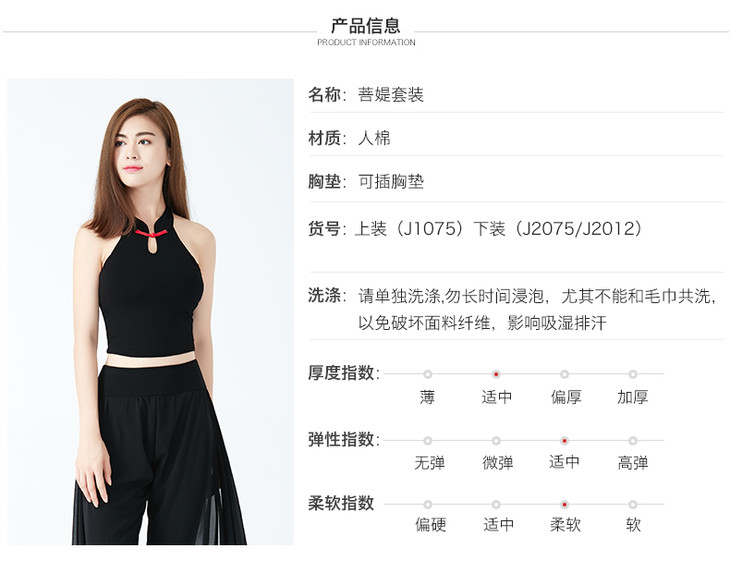Screen dimensions: 730x573
Task: Click the 加厚 label text
Action: click(x=633, y=397)
